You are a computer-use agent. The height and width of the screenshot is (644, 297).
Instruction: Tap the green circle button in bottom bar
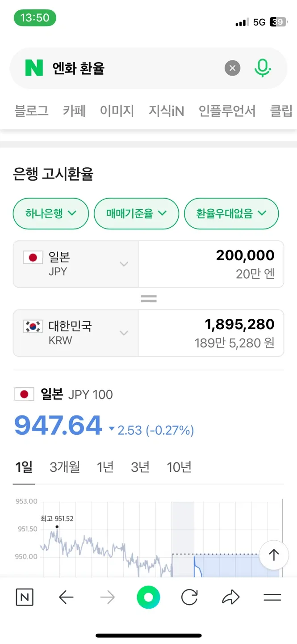tap(148, 597)
